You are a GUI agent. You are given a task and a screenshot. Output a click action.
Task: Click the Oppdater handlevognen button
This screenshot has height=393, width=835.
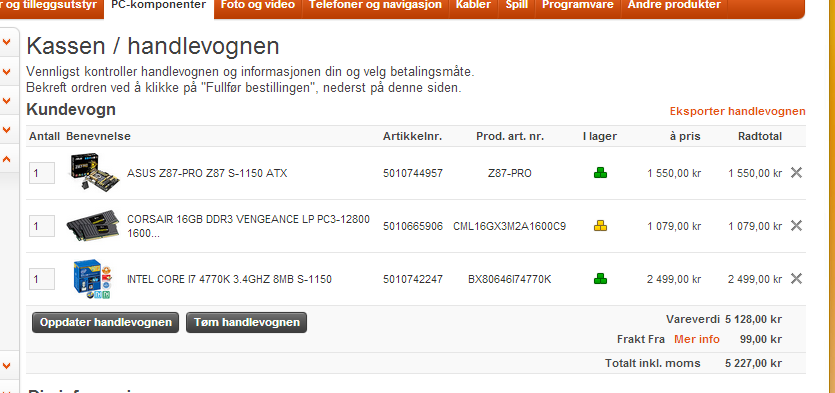pos(105,322)
